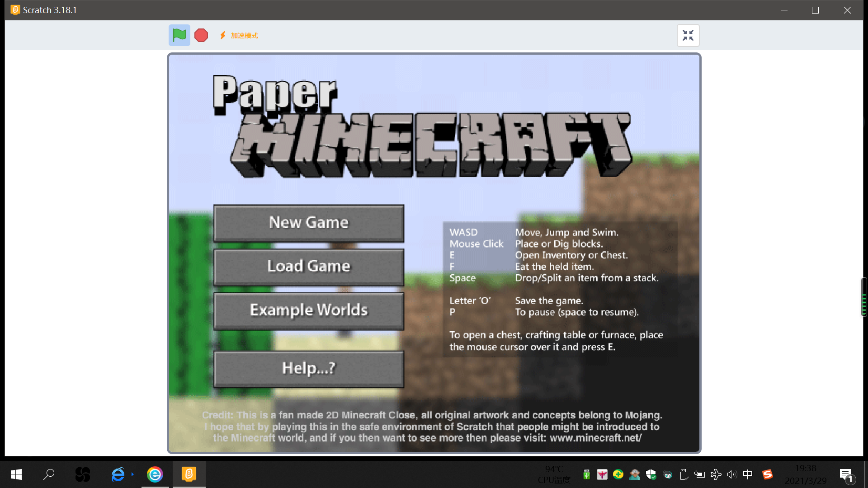
Task: Open taskbar search
Action: [49, 474]
